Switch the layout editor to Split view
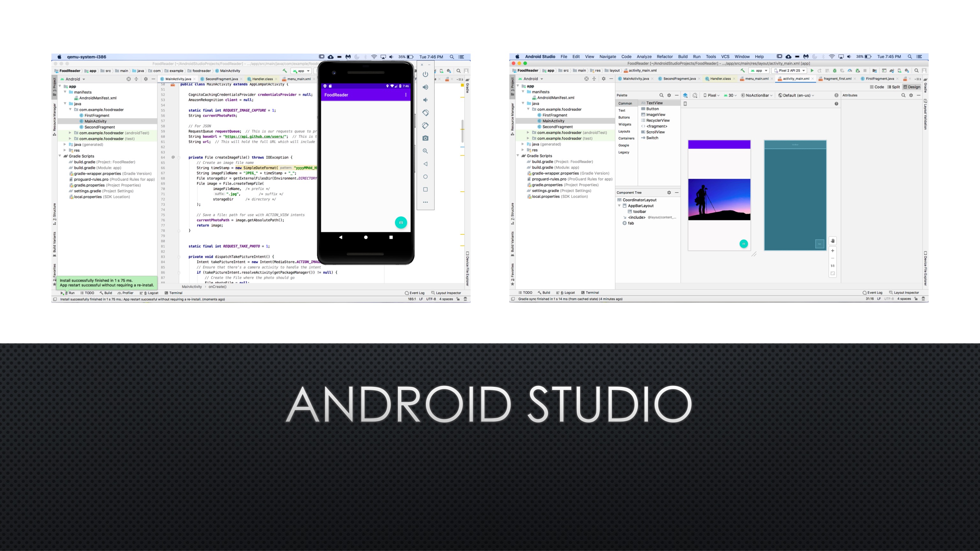This screenshot has height=551, width=980. click(894, 87)
